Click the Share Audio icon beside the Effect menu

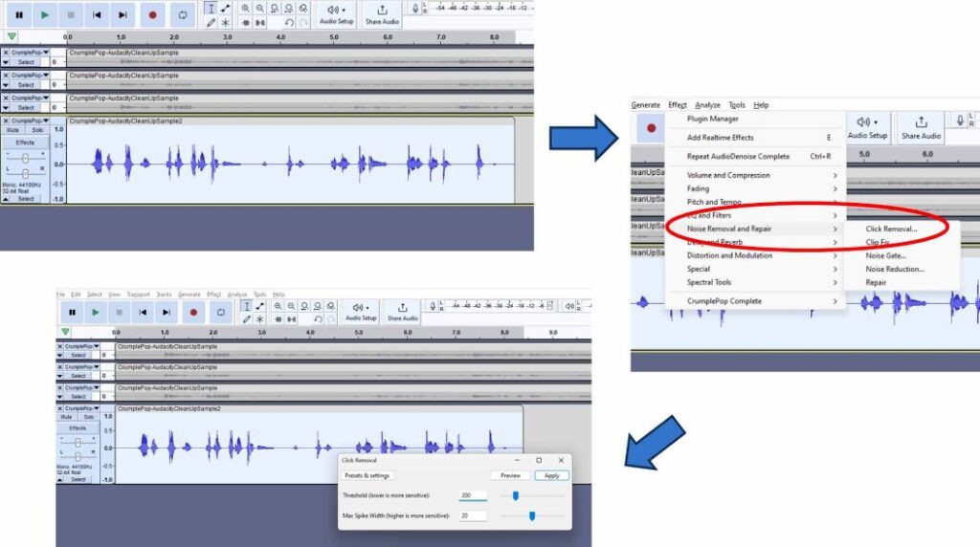point(920,126)
